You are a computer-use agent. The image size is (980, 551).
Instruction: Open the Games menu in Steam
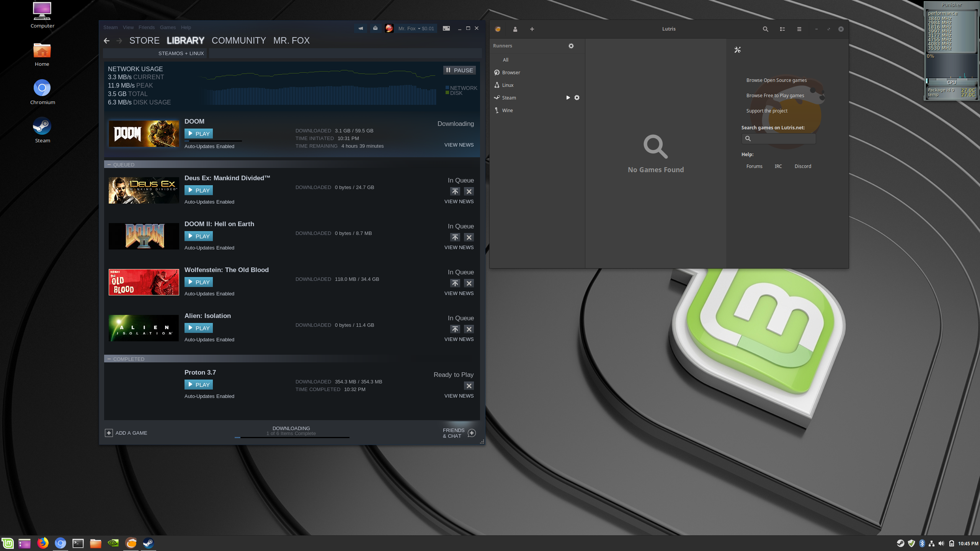[168, 28]
